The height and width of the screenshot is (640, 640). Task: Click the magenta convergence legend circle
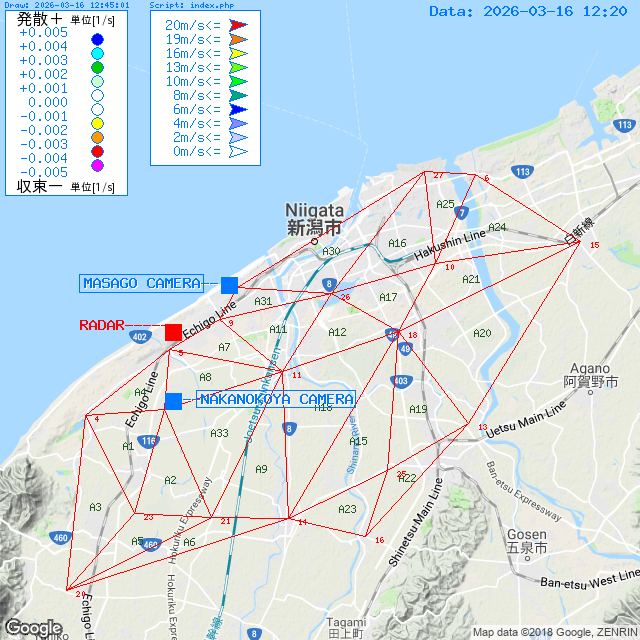click(x=97, y=165)
